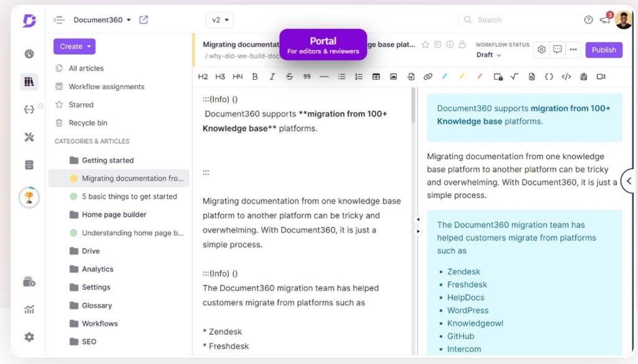Open the user profile avatar
This screenshot has width=638, height=364.
pyautogui.click(x=623, y=19)
